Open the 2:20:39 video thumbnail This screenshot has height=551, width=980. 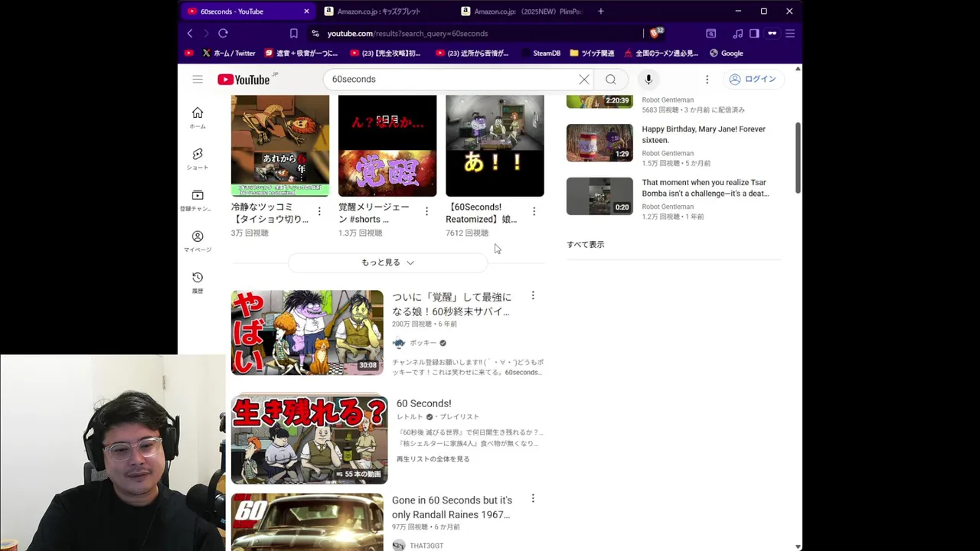[x=599, y=101]
